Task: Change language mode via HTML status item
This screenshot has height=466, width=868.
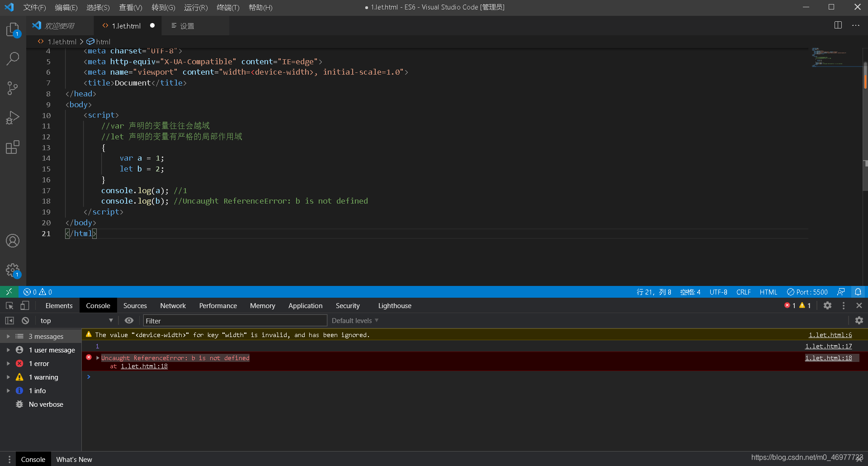Action: 768,292
